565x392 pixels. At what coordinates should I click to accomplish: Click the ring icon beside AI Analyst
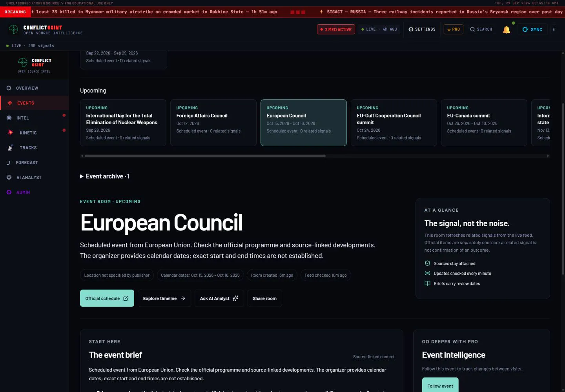tap(9, 178)
